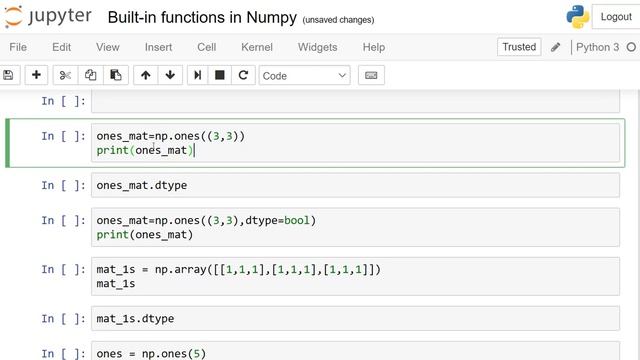The height and width of the screenshot is (360, 640).
Task: Paste cells below icon
Action: pyautogui.click(x=116, y=75)
